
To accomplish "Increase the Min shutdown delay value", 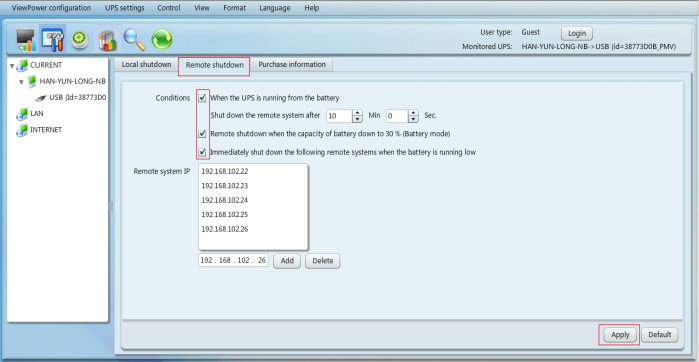I will [358, 113].
